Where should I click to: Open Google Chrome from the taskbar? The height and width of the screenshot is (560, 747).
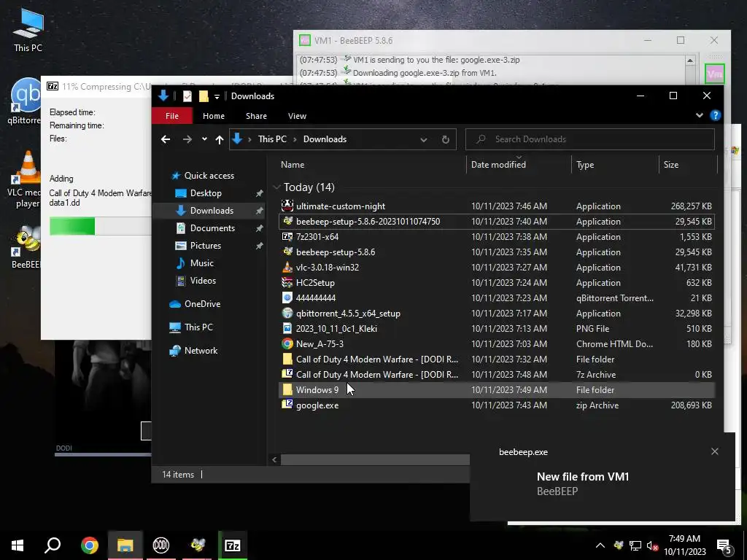89,545
